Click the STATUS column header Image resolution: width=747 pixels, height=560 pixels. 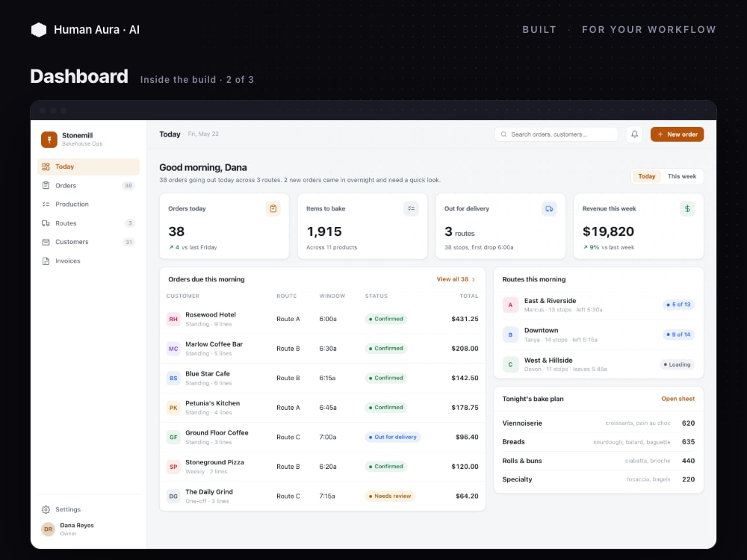[376, 296]
